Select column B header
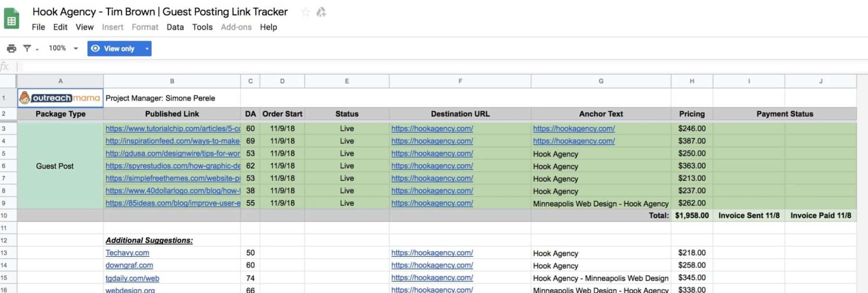The image size is (868, 293). pyautogui.click(x=172, y=81)
